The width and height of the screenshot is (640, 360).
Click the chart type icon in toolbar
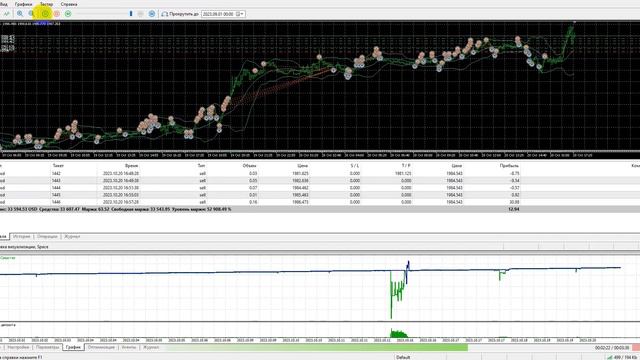tap(7, 14)
